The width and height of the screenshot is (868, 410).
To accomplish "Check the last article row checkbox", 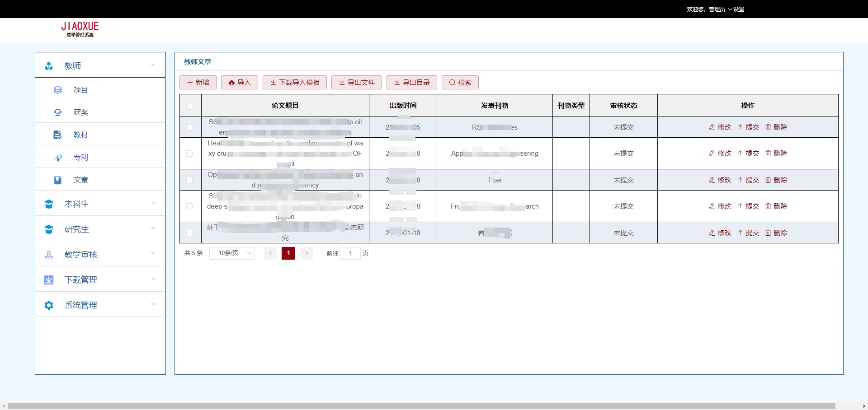I will [190, 233].
